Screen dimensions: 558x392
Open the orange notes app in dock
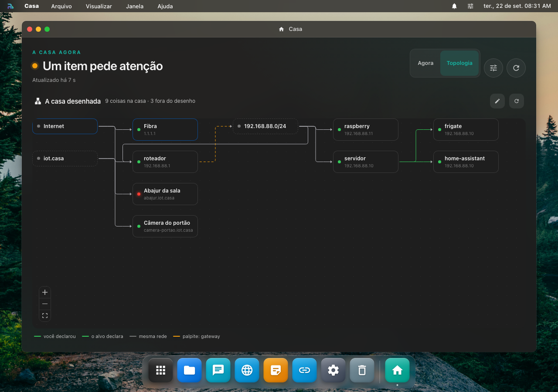tap(276, 370)
